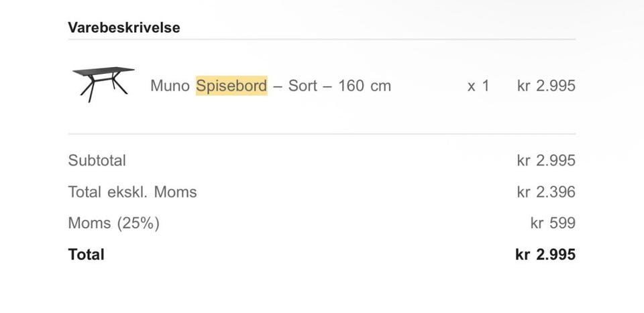Viewport: 644px width, 313px height.
Task: Click the Varebeskrivelse heading
Action: (123, 28)
